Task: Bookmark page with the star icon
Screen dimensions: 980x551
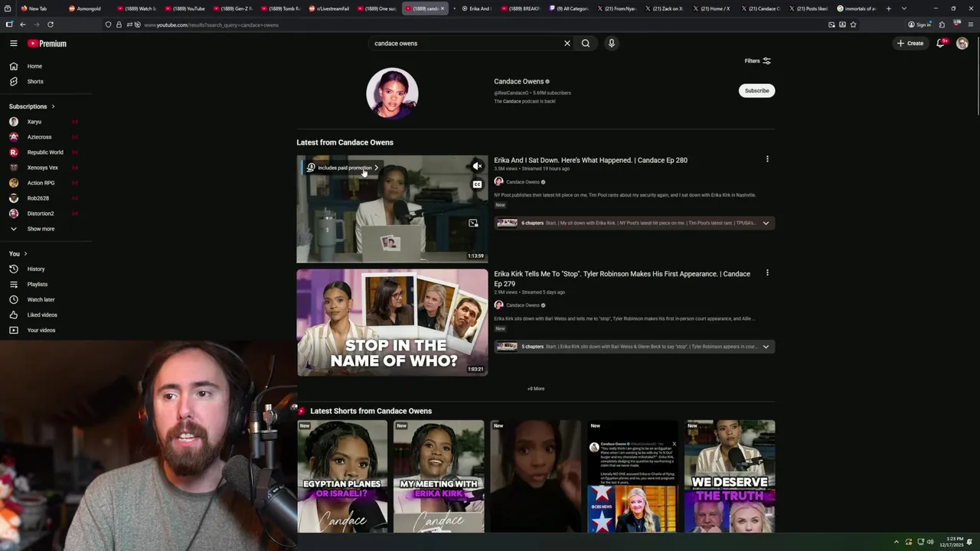Action: 853,24
